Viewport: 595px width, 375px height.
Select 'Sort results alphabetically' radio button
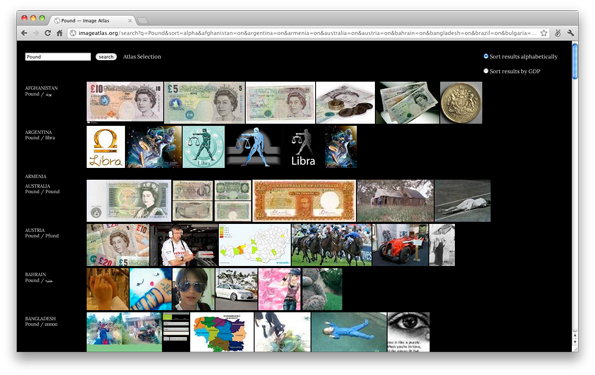[x=486, y=56]
